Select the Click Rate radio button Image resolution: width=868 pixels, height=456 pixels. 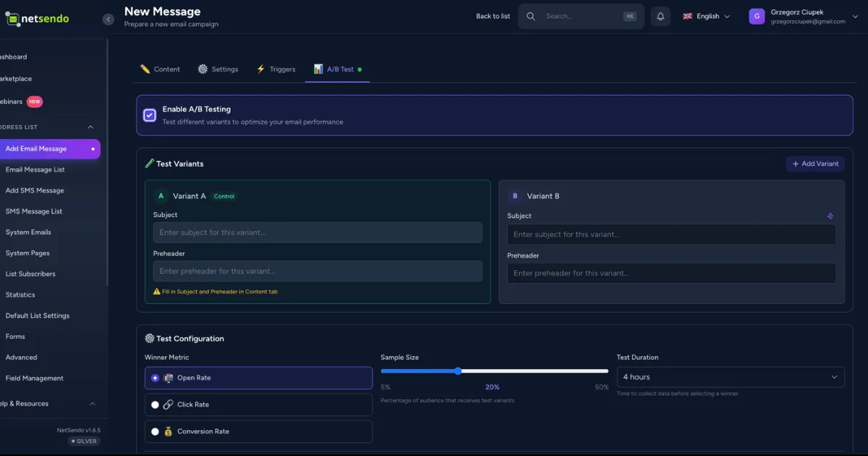(x=155, y=405)
